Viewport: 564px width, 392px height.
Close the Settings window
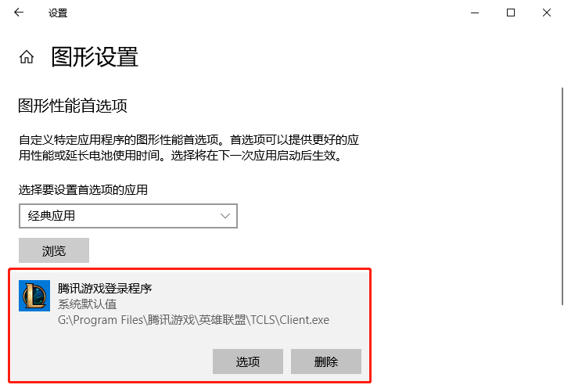[x=546, y=13]
